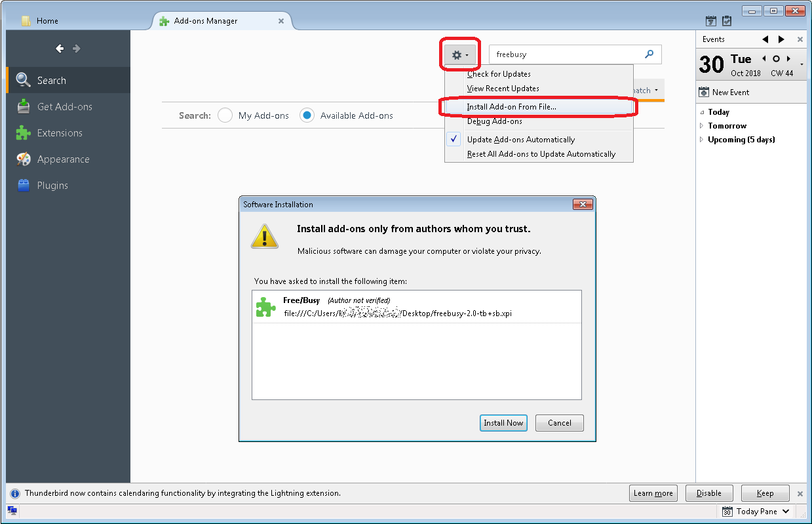Image resolution: width=812 pixels, height=524 pixels.
Task: Cancel the Software Installation dialog
Action: pos(560,423)
